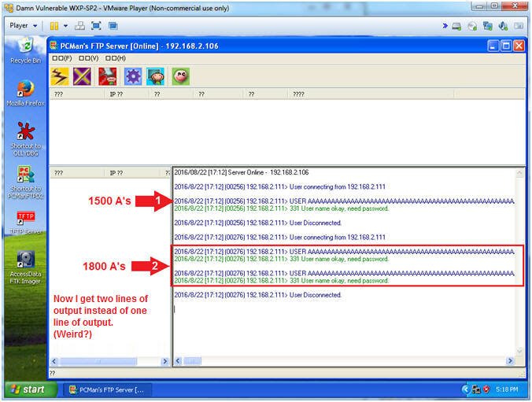
Task: Click log pane scroll left arrow
Action: coord(178,361)
